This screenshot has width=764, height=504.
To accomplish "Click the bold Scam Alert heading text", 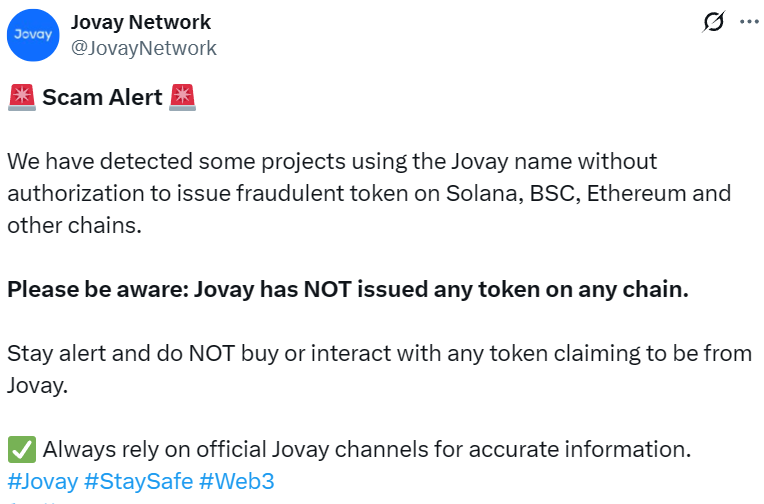I will click(x=101, y=98).
